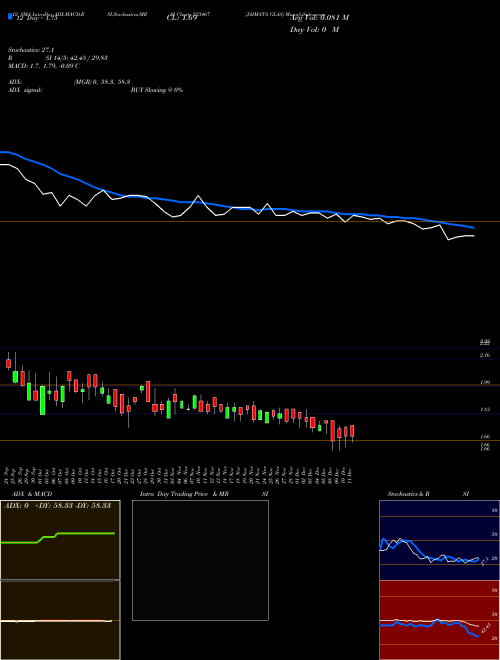Viewport: 500px width, 660px height.
Task: Click the 1.83 price axis label
Action: click(484, 410)
